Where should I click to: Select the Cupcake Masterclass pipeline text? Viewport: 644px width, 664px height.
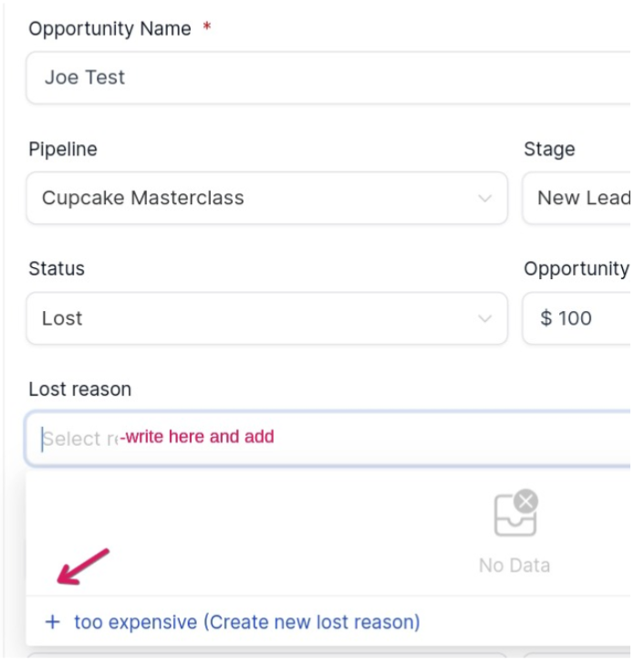[x=143, y=198]
